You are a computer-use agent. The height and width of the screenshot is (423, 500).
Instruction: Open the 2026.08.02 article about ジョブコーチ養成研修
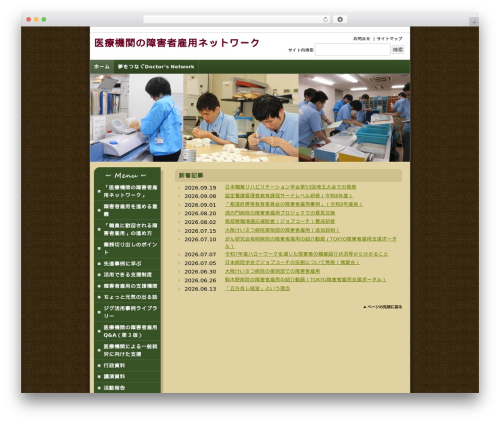click(280, 221)
